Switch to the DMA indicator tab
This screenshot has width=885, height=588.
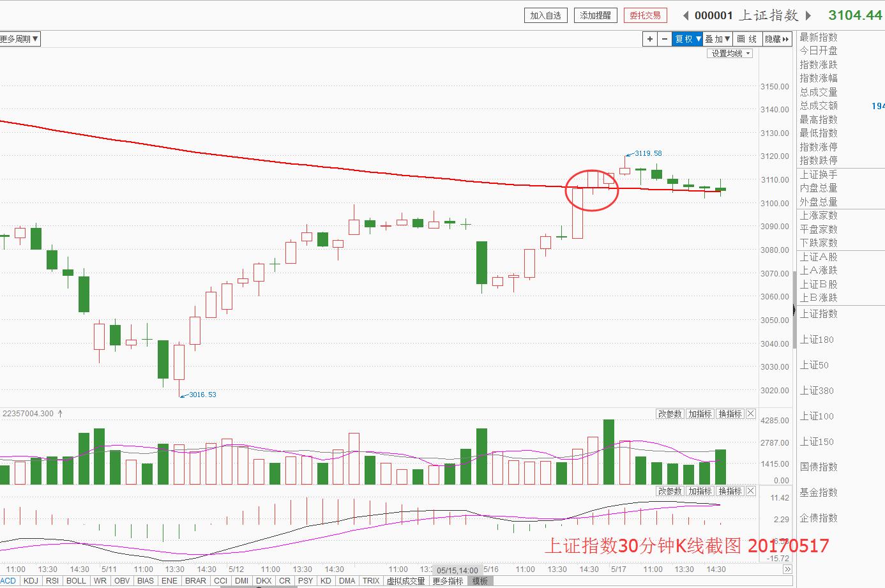347,581
